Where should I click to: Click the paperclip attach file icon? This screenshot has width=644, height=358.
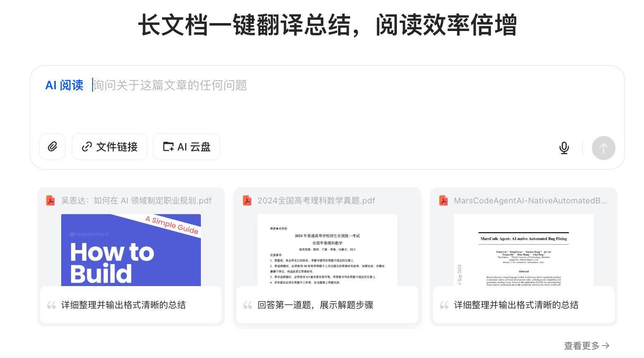[52, 147]
